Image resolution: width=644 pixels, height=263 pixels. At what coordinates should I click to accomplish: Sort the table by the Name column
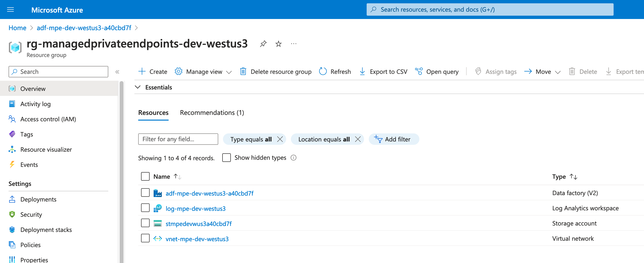[167, 177]
